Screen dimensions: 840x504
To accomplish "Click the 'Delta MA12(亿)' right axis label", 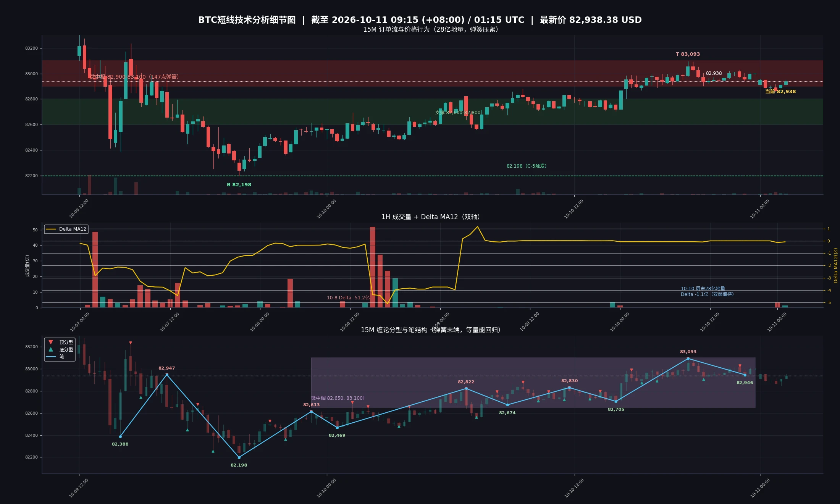I will click(835, 265).
